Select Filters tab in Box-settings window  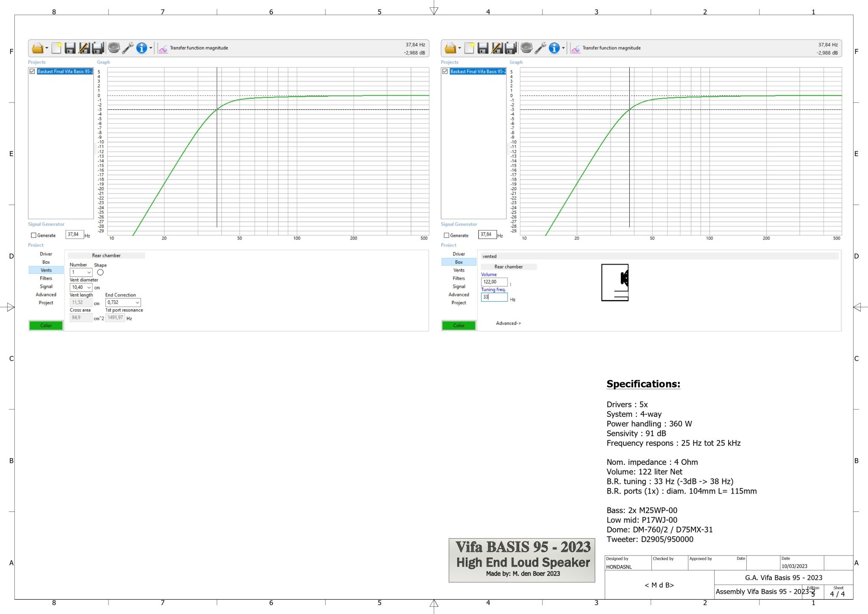[459, 278]
